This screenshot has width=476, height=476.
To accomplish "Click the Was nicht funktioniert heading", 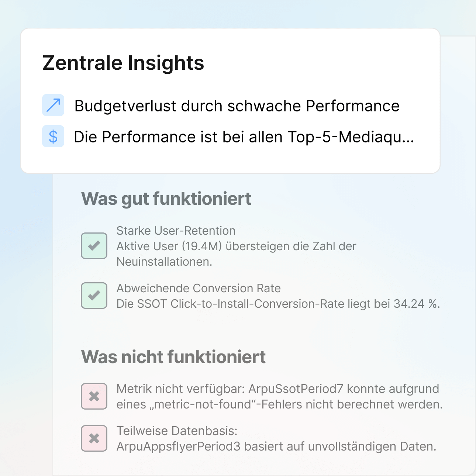I will point(173,357).
